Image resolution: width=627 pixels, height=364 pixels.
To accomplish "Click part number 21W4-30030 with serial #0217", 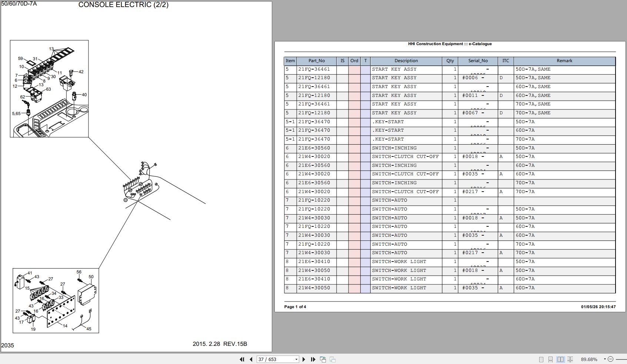I will (314, 253).
